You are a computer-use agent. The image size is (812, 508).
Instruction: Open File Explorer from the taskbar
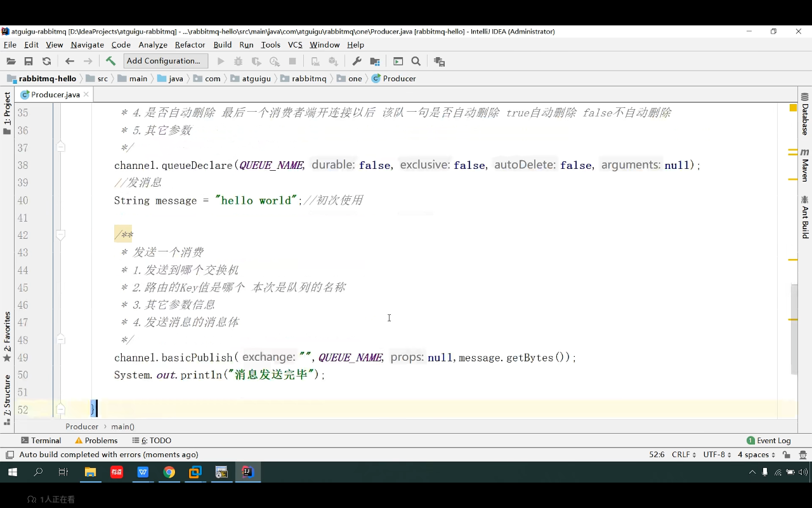tap(91, 472)
